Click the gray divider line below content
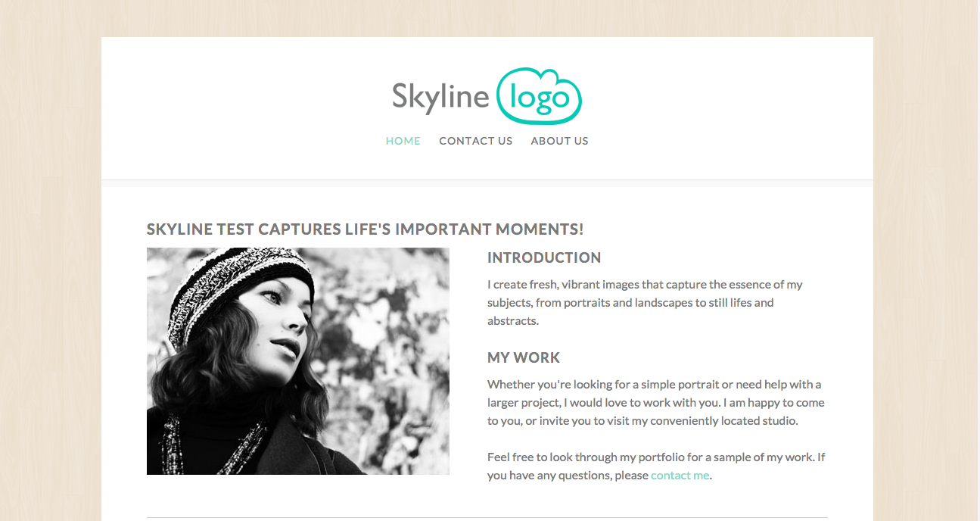This screenshot has height=521, width=980. click(x=487, y=518)
